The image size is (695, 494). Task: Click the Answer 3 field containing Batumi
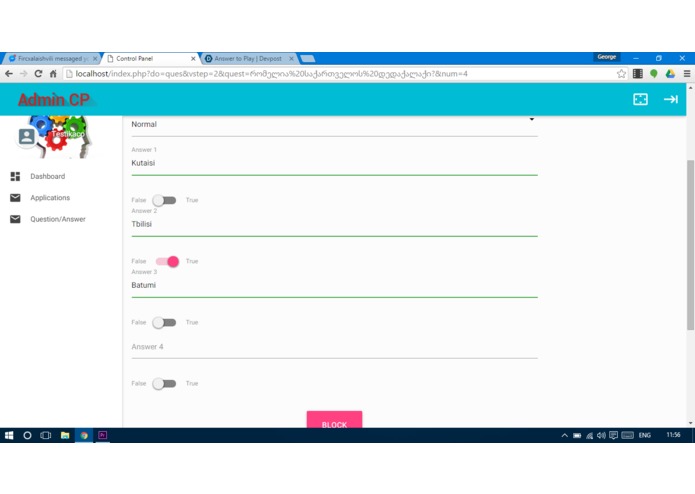coord(334,286)
